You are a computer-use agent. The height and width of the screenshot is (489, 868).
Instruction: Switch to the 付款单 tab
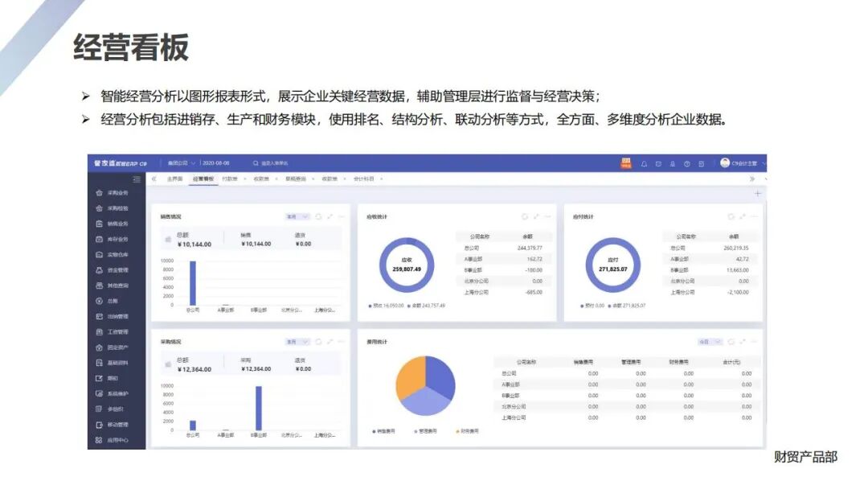pos(230,179)
